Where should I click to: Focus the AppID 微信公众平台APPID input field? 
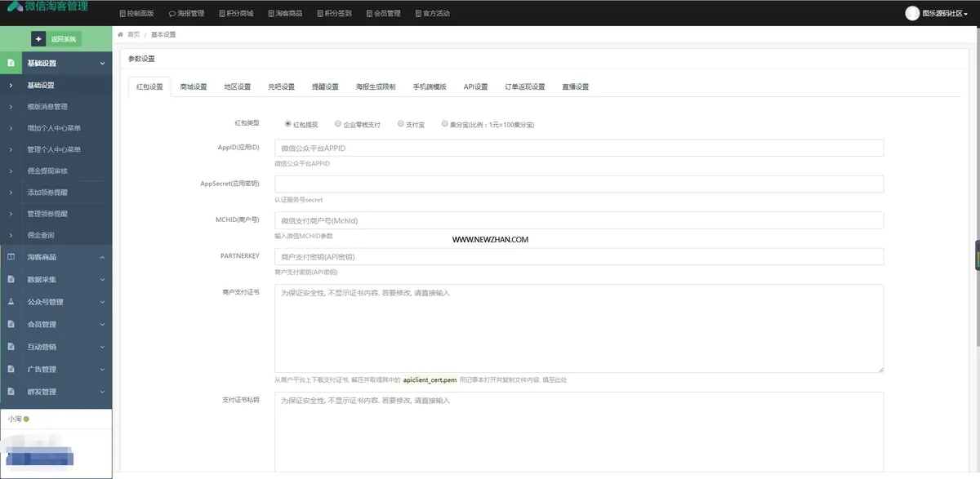[579, 148]
